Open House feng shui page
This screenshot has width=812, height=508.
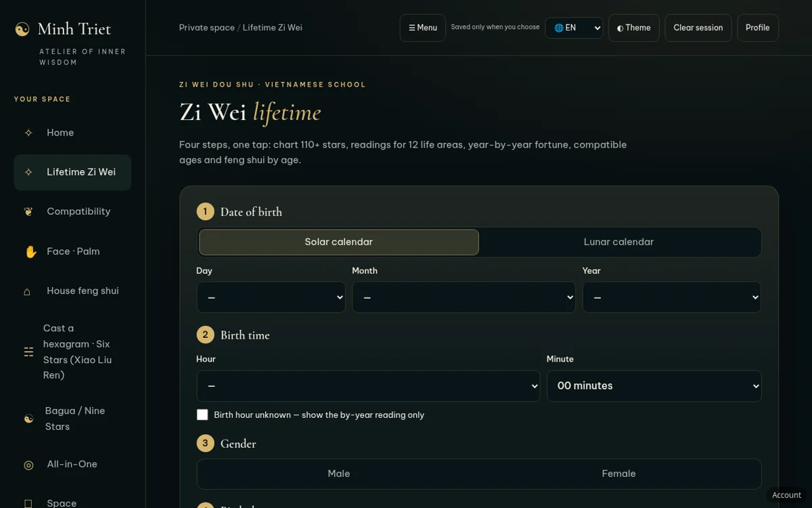[72, 291]
